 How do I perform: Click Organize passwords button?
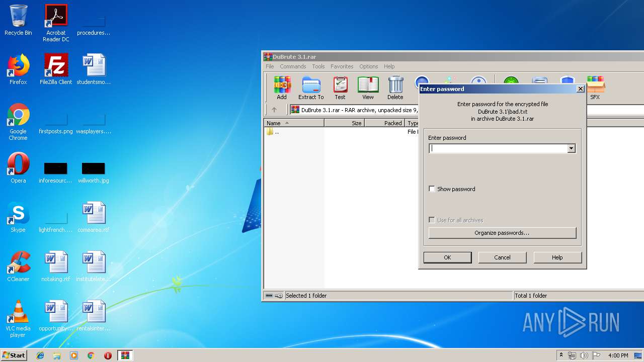[x=502, y=233]
